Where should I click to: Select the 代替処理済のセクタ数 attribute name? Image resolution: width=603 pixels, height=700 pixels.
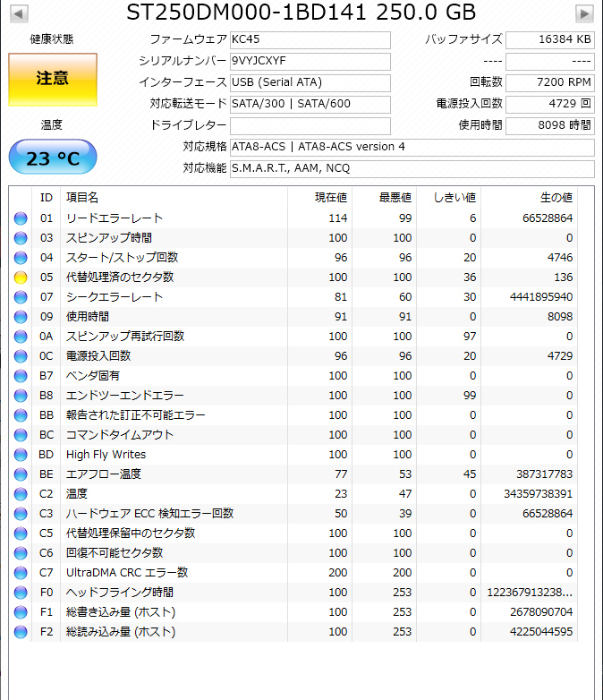(x=120, y=277)
